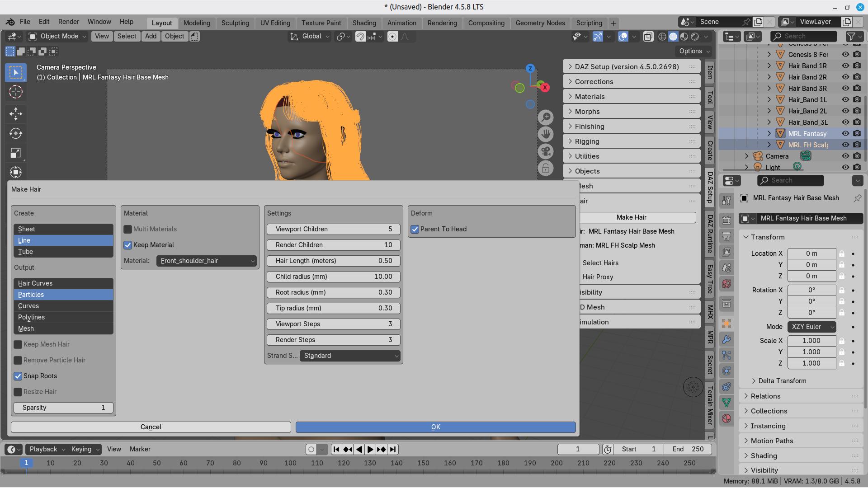868x488 pixels.
Task: Expand the Morphs panel
Action: (x=587, y=112)
